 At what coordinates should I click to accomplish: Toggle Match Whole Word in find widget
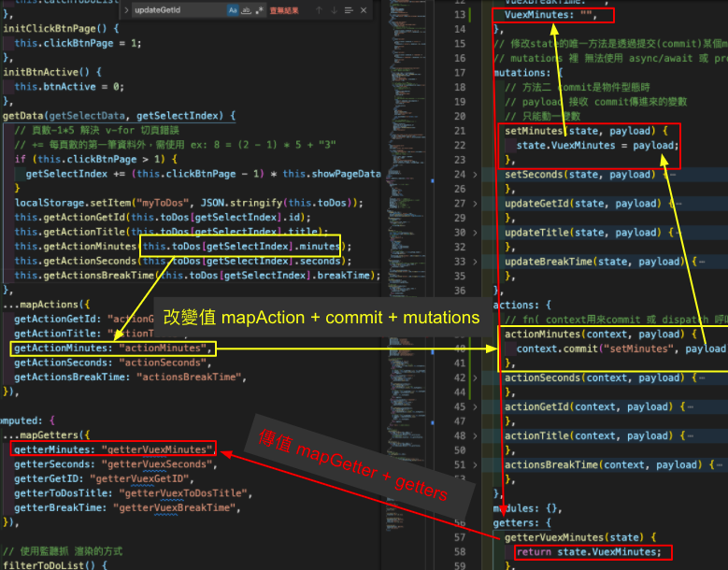(x=246, y=10)
